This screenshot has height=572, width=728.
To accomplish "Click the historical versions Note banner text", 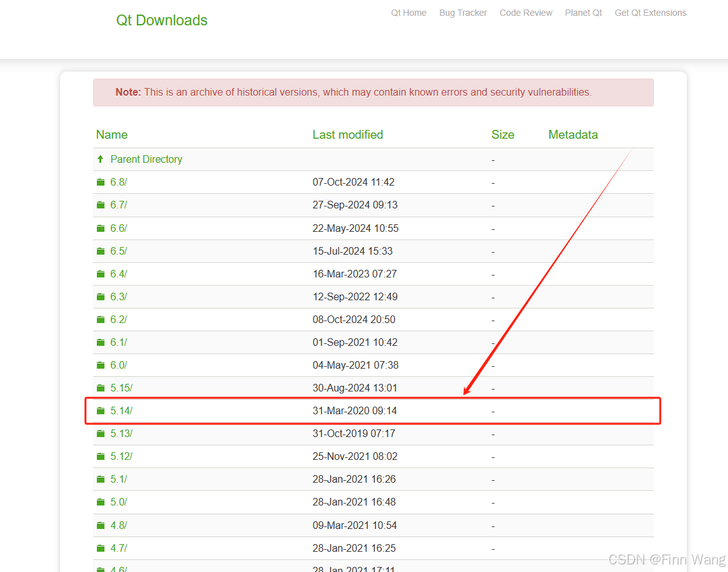I will [x=354, y=92].
